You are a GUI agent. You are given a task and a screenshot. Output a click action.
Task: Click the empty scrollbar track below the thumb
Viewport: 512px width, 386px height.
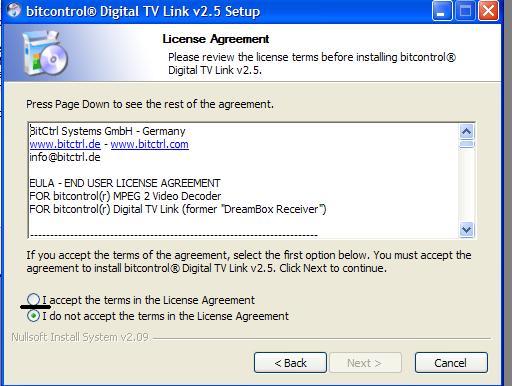click(467, 185)
